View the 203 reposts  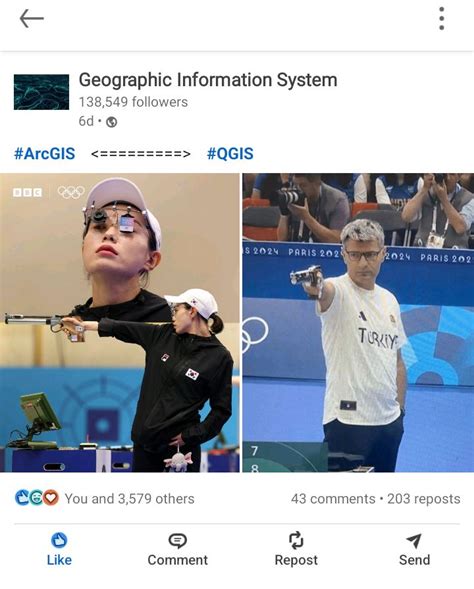click(424, 498)
